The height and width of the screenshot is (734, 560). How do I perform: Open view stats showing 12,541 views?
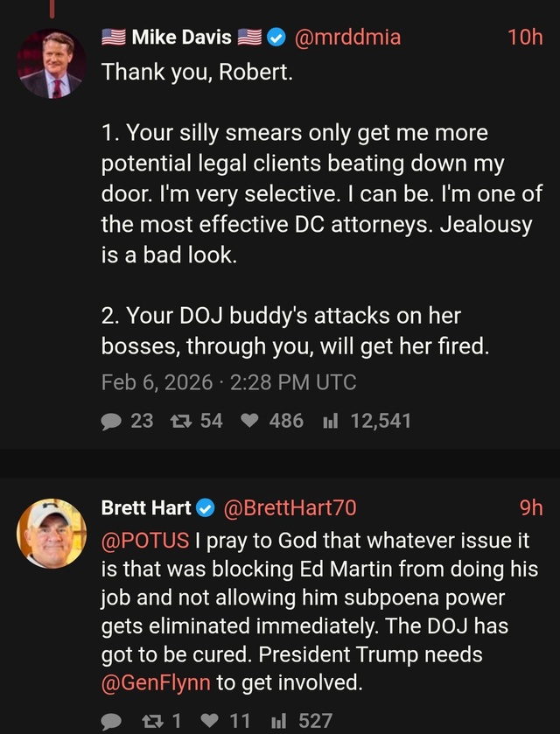coord(331,421)
